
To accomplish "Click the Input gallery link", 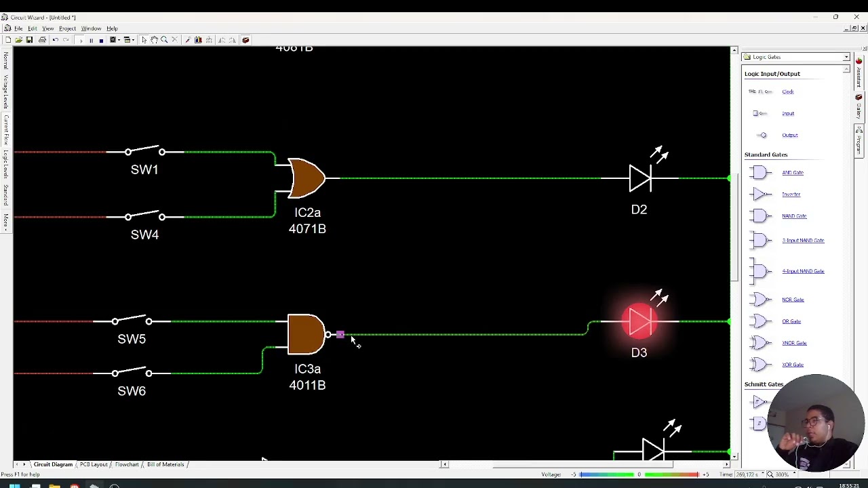I will 788,113.
